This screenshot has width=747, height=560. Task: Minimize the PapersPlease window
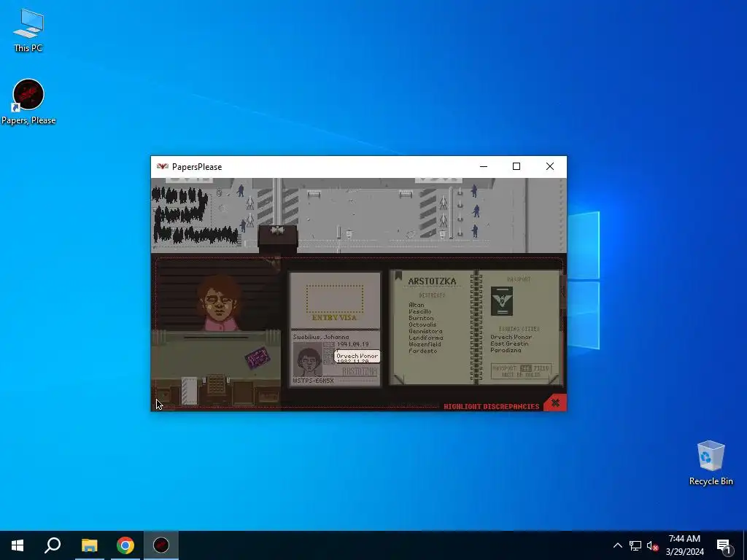(484, 167)
